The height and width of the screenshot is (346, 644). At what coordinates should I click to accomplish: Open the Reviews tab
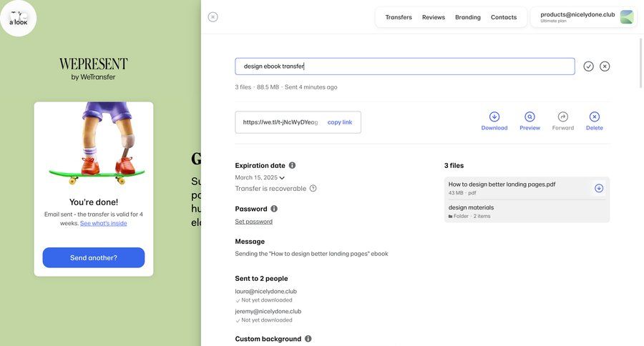[x=434, y=17]
